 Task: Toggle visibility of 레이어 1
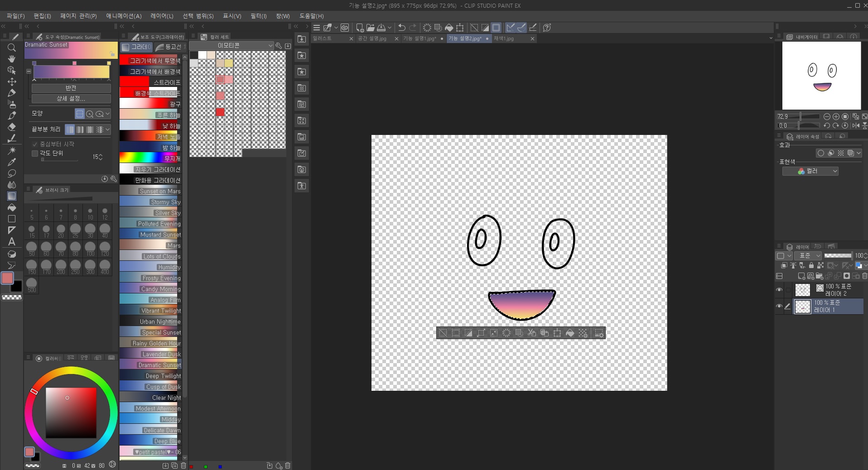[779, 306]
